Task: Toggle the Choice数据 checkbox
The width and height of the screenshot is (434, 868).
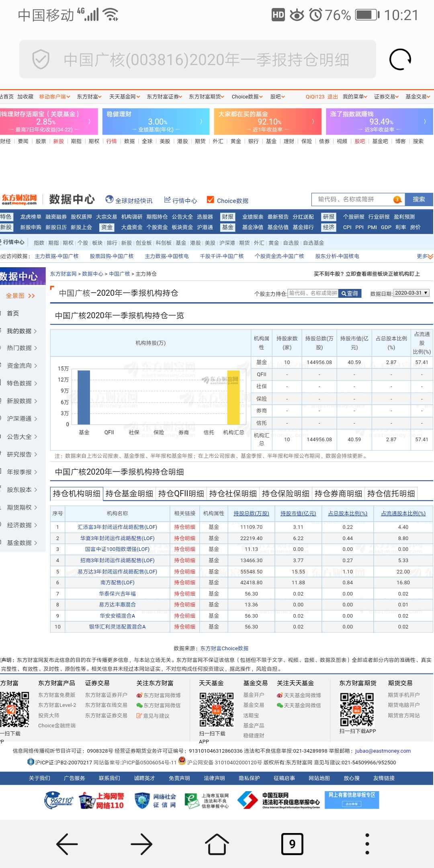Action: pyautogui.click(x=210, y=200)
